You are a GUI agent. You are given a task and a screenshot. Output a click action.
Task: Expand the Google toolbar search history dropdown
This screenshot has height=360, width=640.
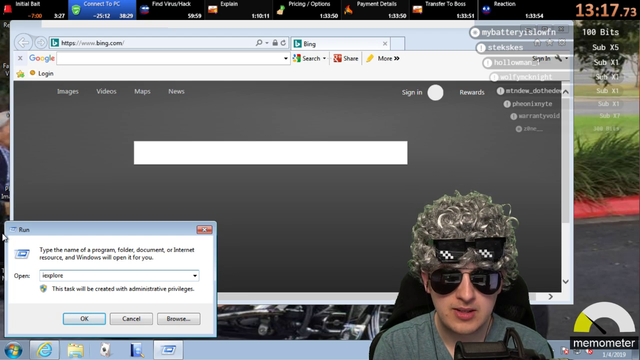286,58
